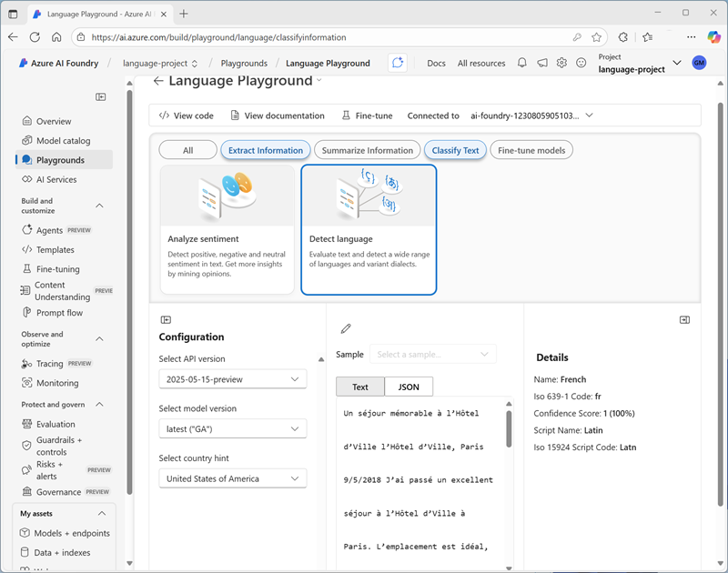Image resolution: width=728 pixels, height=573 pixels.
Task: Click the View code button
Action: tap(187, 116)
